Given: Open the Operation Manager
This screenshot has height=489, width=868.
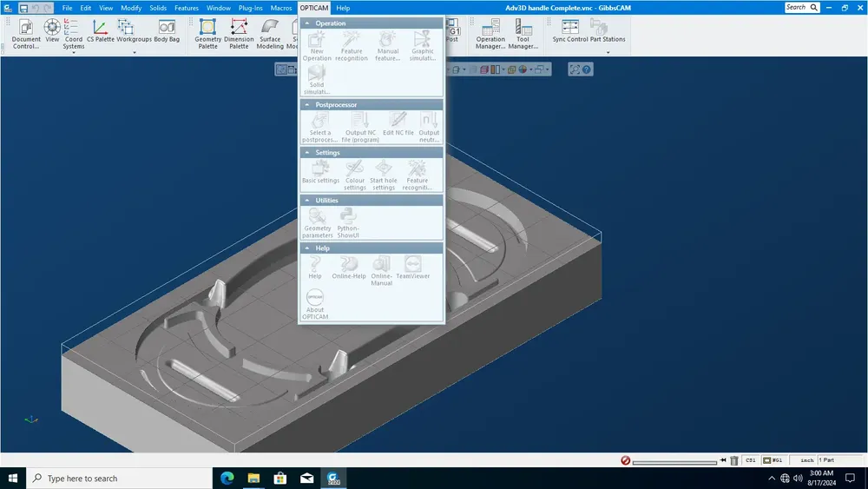Looking at the screenshot, I should pos(490,33).
